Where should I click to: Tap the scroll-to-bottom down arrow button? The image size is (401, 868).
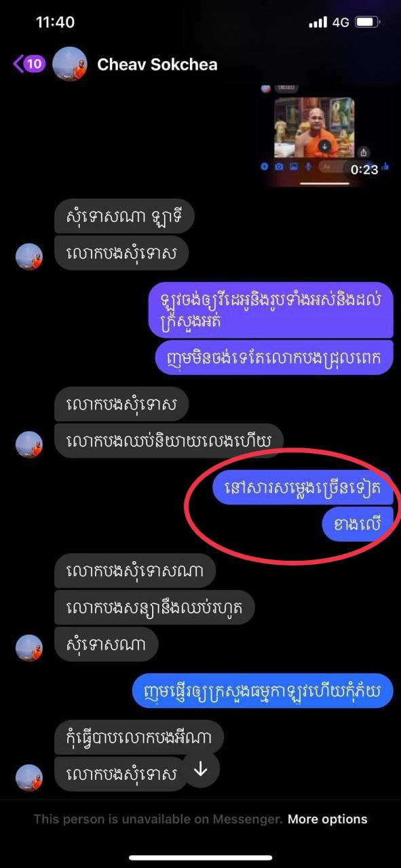(x=200, y=769)
